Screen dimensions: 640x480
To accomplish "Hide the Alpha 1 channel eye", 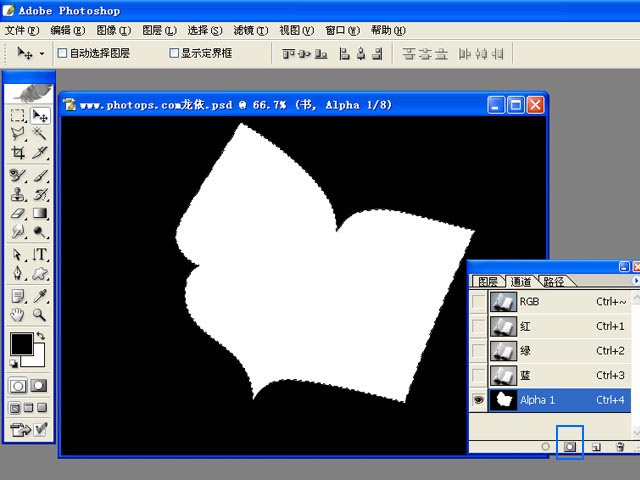I will 479,400.
